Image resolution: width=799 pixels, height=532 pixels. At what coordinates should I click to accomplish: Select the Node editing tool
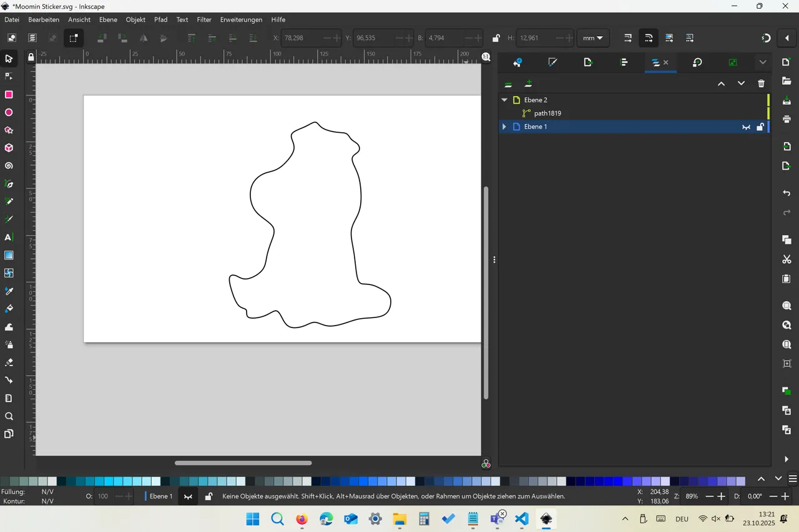pos(9,77)
